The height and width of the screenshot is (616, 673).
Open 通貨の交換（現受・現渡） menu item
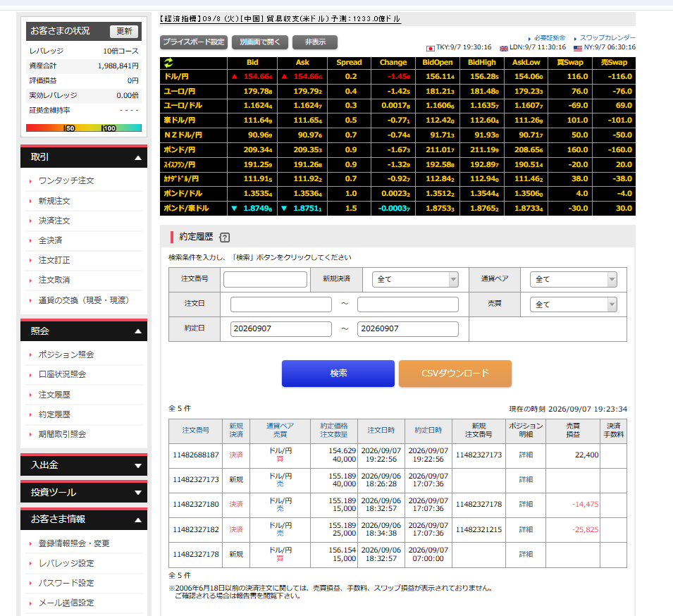click(x=84, y=300)
